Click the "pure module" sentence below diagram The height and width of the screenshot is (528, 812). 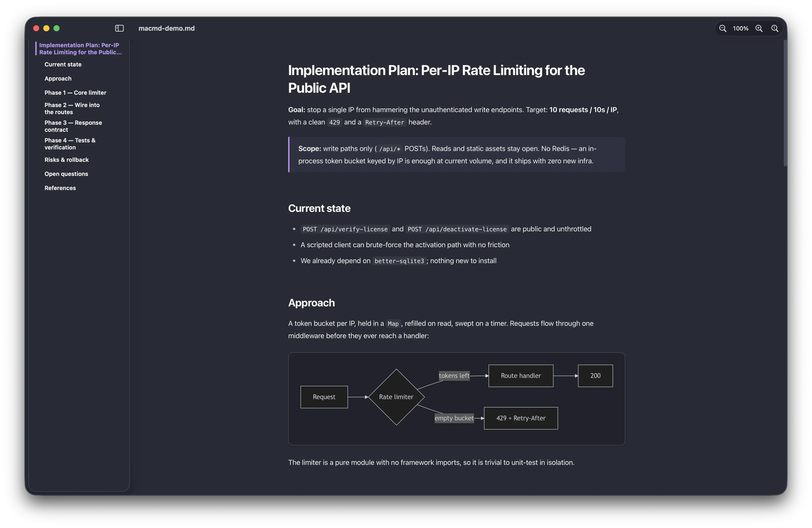(x=431, y=462)
